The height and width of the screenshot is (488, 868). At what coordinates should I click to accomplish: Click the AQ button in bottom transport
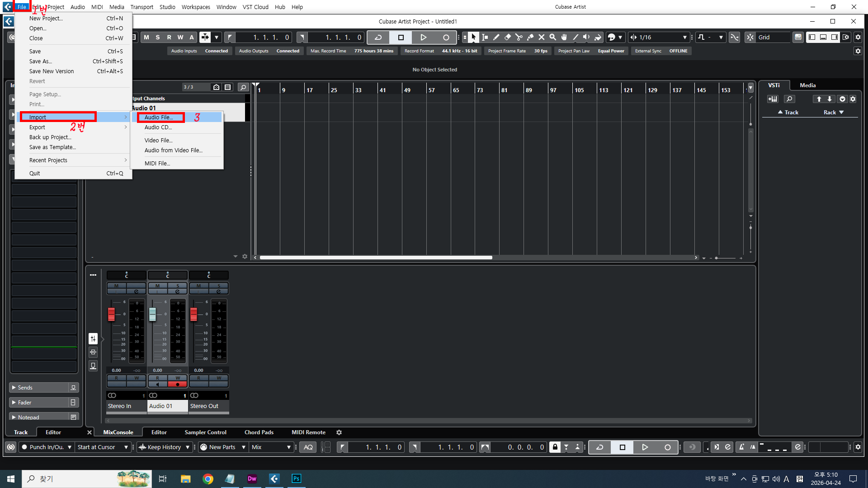point(308,447)
